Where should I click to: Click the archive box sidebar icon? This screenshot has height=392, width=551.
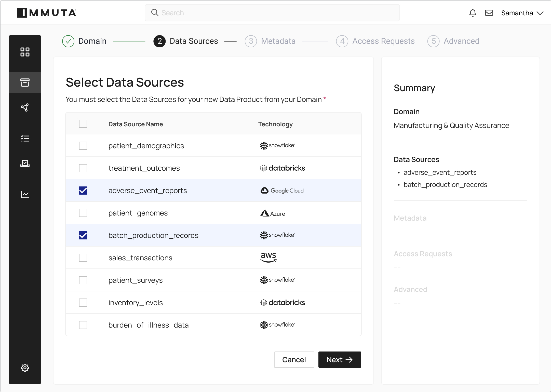[x=25, y=83]
